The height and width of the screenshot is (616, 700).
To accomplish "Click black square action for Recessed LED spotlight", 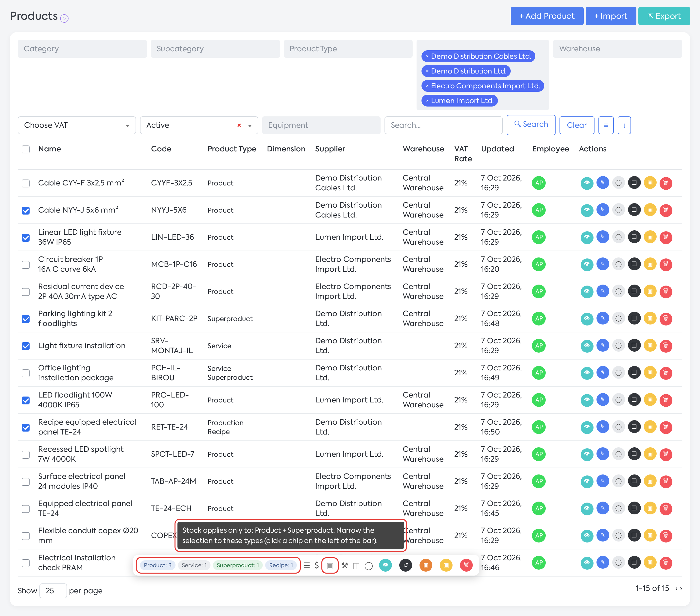I will point(634,454).
